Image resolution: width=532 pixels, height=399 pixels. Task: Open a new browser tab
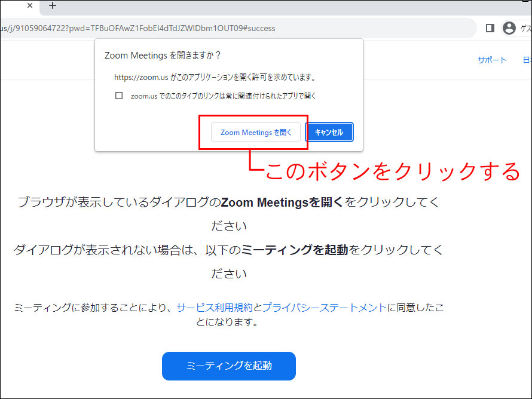click(52, 5)
